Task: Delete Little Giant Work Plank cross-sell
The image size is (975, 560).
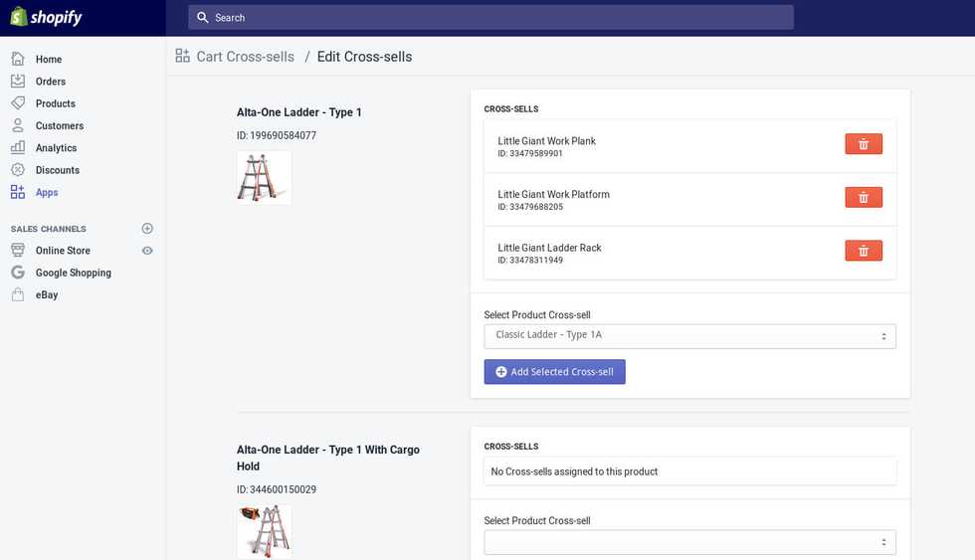Action: coord(863,144)
